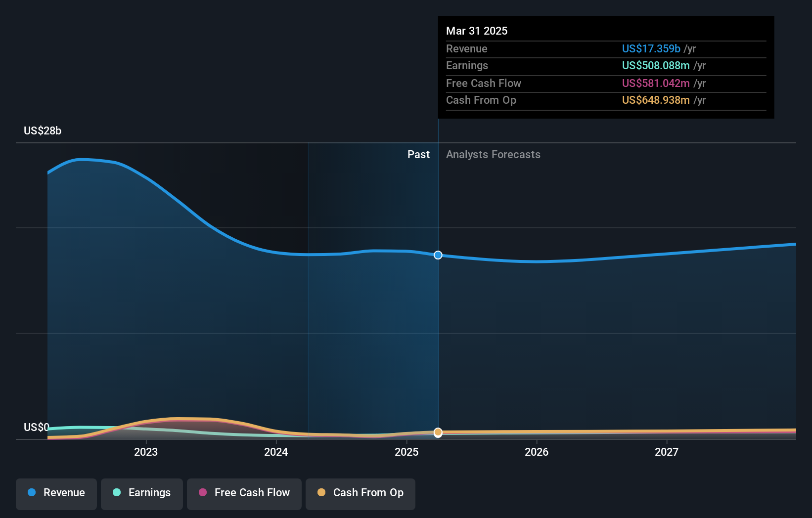Click the Analysts Forecasts label

pyautogui.click(x=493, y=154)
